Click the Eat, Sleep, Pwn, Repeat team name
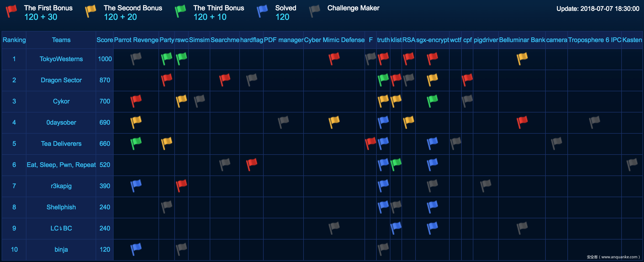 click(x=61, y=165)
